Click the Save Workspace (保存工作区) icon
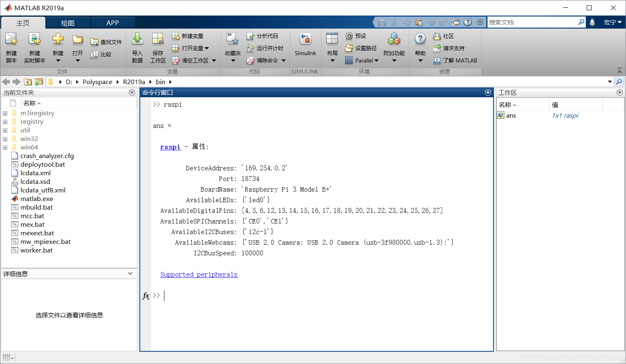This screenshot has height=364, width=626. click(x=158, y=40)
